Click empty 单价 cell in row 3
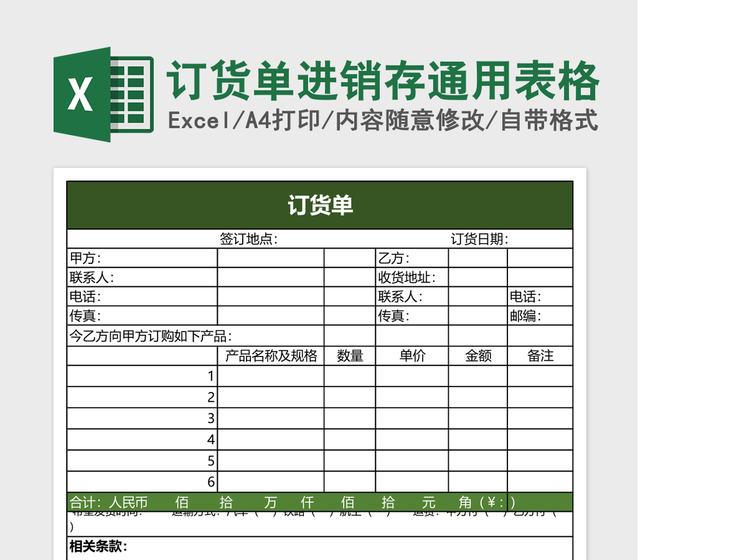Image resolution: width=747 pixels, height=560 pixels. point(412,418)
